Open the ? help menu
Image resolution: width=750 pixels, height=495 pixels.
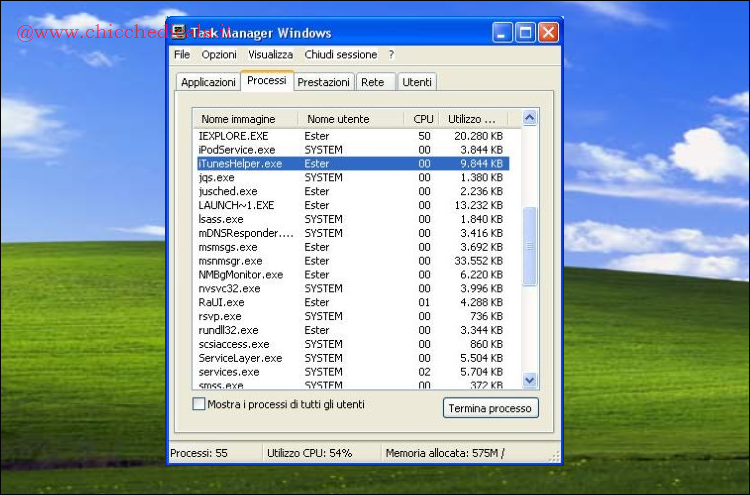click(391, 54)
